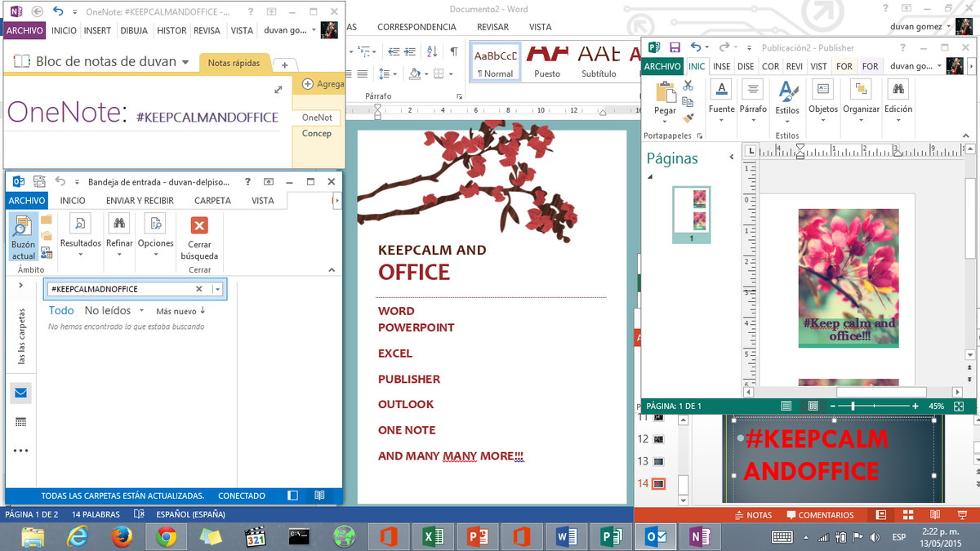Open the Refinar binoculars dropdown in Outlook
Viewport: 980px width, 551px height.
tap(119, 236)
